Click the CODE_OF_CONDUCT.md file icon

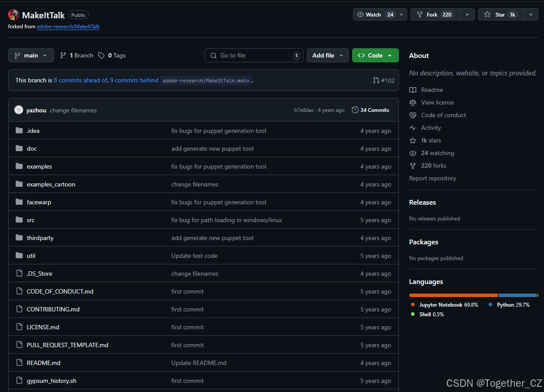[x=19, y=291]
